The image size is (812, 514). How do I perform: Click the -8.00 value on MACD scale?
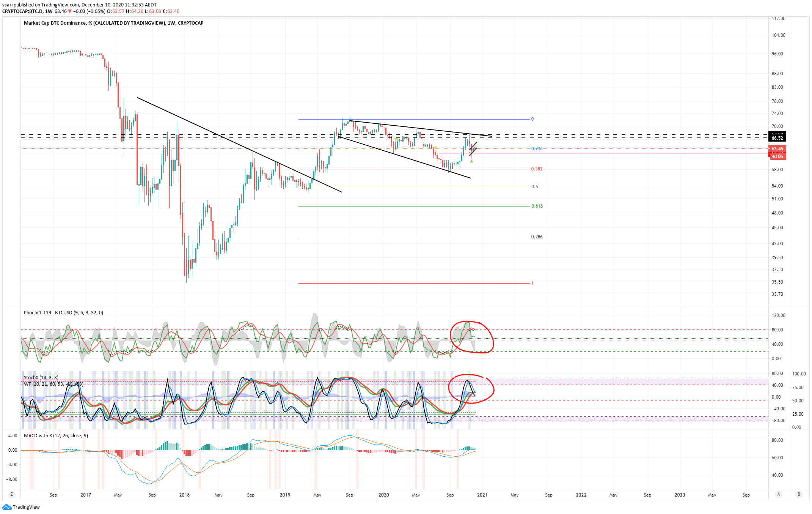[11, 479]
